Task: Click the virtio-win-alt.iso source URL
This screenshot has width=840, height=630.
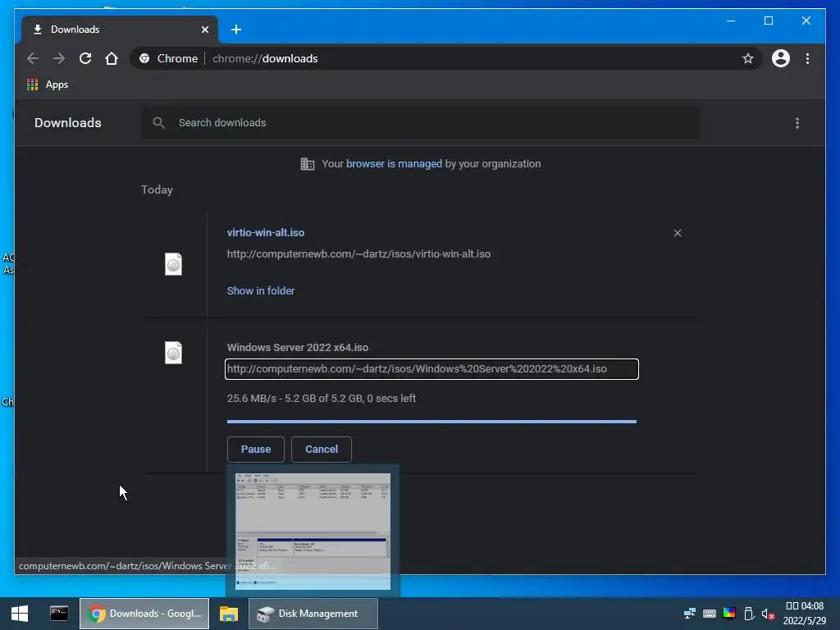Action: click(x=359, y=254)
